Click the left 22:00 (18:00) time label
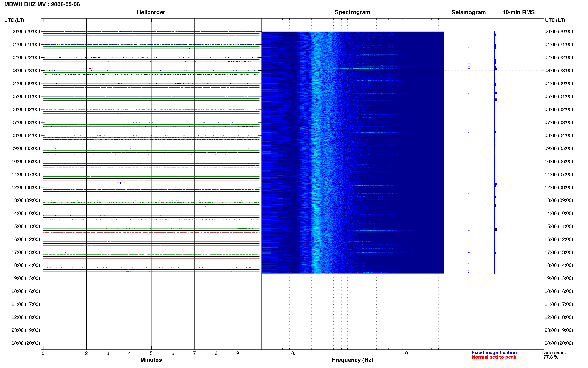This screenshot has width=588, height=368. (26, 317)
